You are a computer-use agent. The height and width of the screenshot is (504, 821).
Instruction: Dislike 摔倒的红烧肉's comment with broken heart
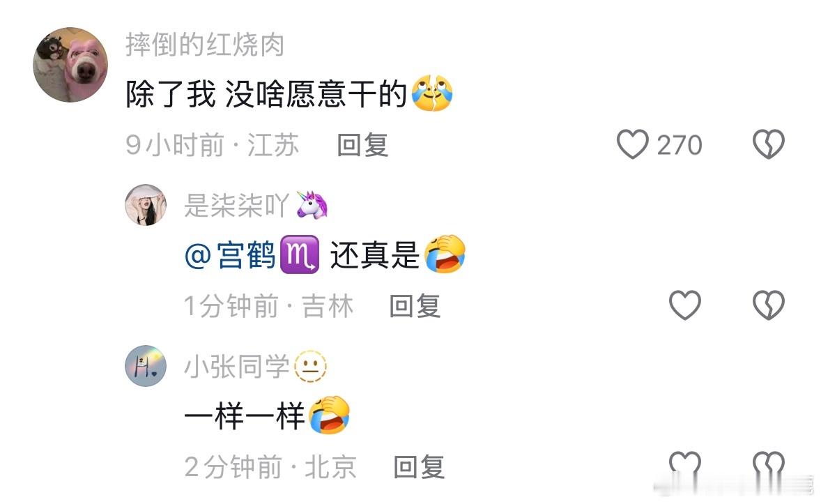768,144
